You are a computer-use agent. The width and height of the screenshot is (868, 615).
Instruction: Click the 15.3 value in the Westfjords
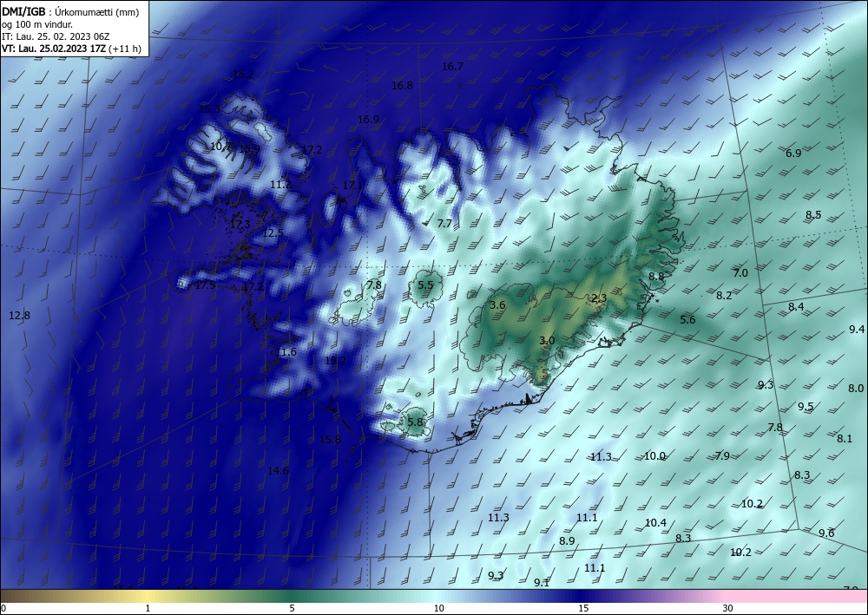click(209, 109)
